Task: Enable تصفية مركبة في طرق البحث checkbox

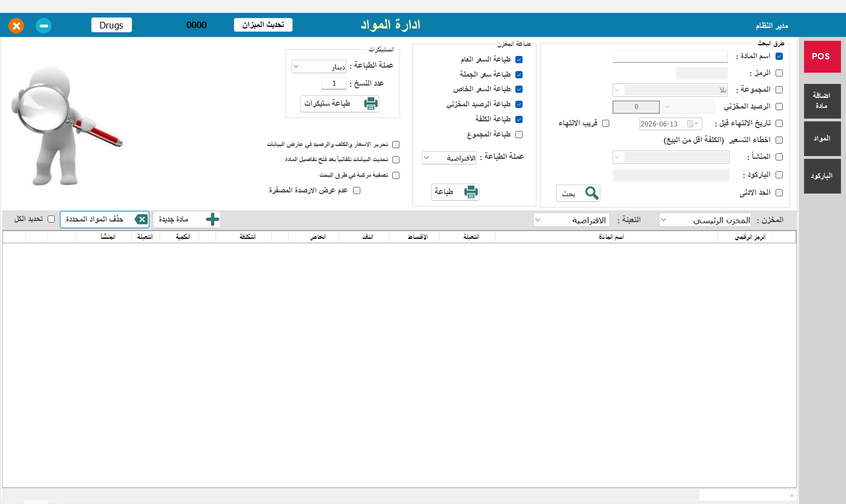Action: click(x=396, y=176)
